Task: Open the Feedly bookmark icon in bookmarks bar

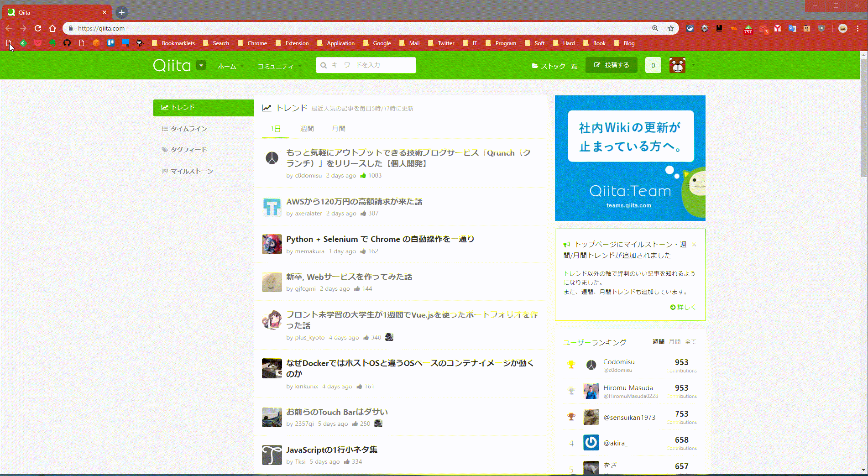Action: click(x=23, y=43)
